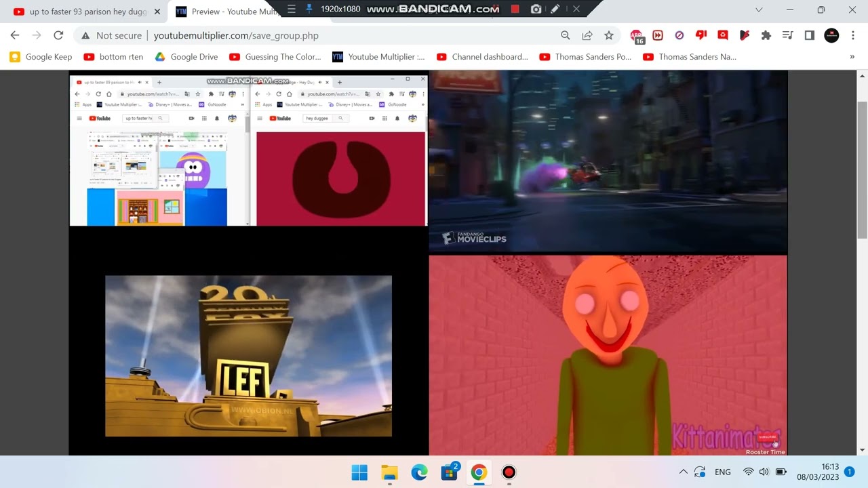Open the 'bottom rten' bookmark
The image size is (868, 488).
113,57
